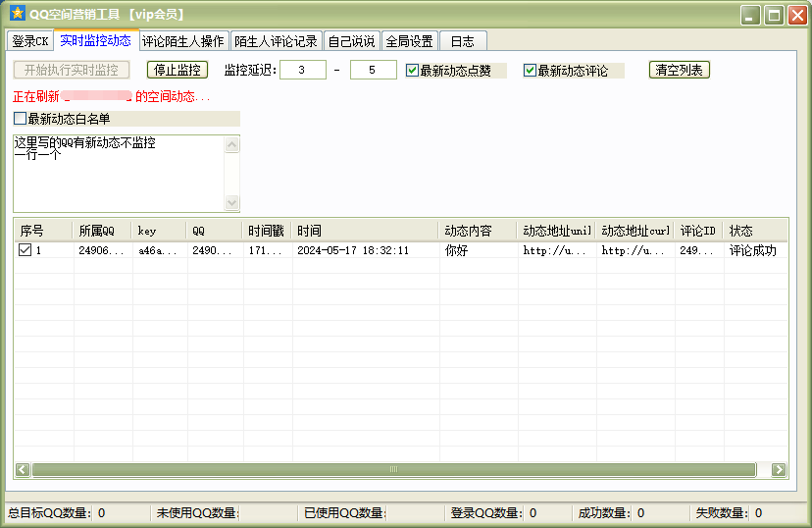The height and width of the screenshot is (528, 812).
Task: Click 已使用QQ数量 in status bar
Action: [345, 513]
